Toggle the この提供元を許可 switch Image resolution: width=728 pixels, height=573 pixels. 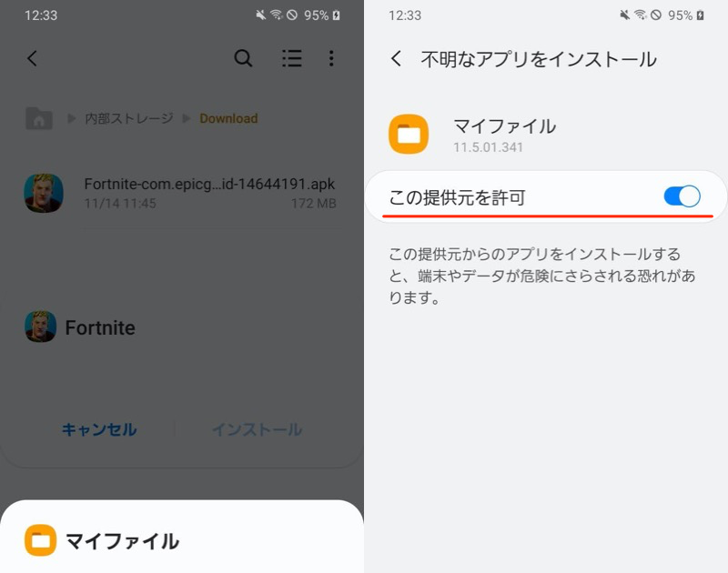pyautogui.click(x=682, y=196)
